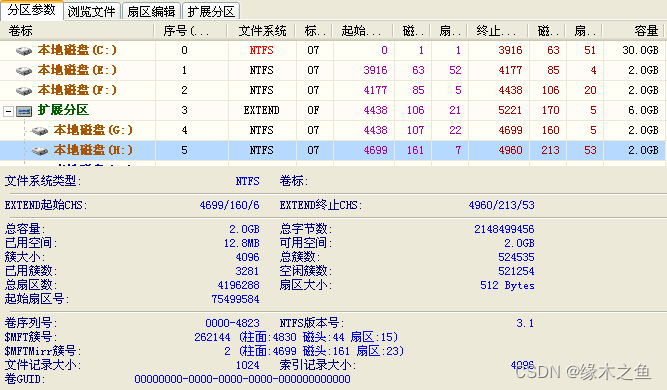Click the EXTEND终止CHS value 4960/213/53
This screenshot has height=390, width=667.
coord(502,205)
